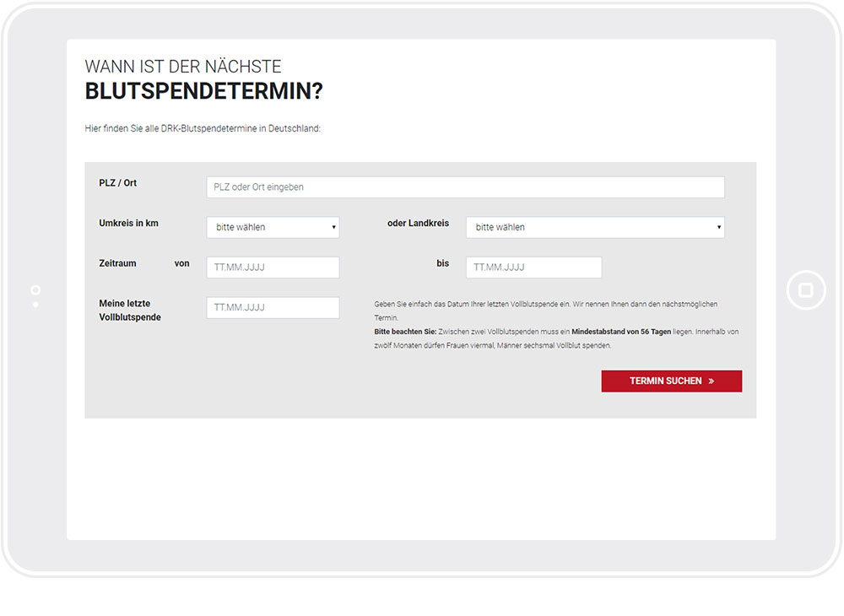Click the Umkreis in km label
The image size is (844, 616).
(128, 223)
